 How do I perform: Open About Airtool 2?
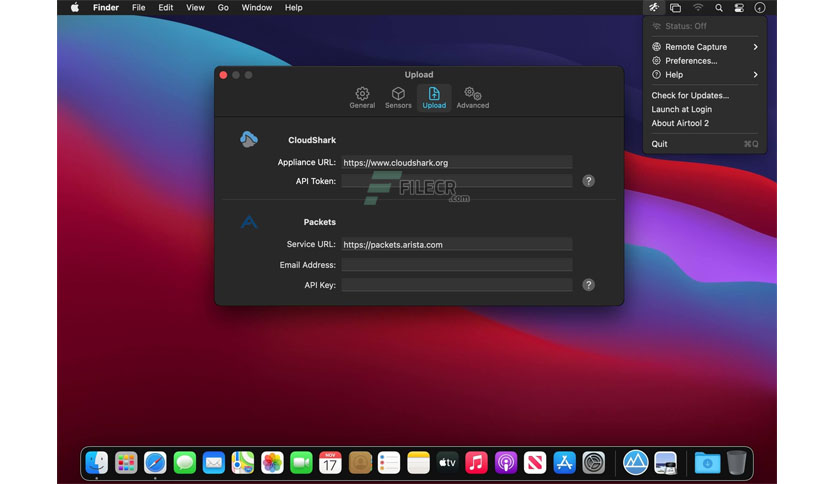tap(704, 123)
